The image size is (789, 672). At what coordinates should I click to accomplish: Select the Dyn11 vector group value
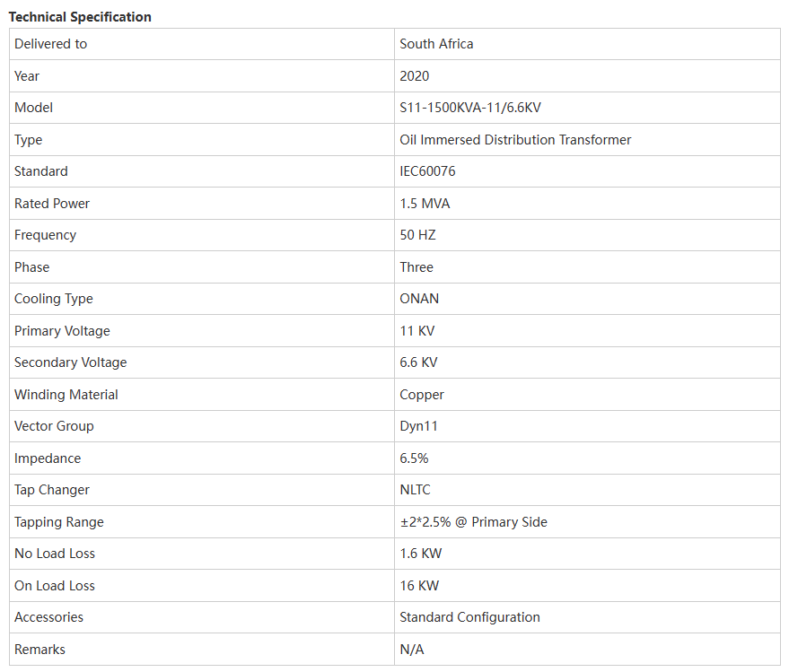pos(418,426)
